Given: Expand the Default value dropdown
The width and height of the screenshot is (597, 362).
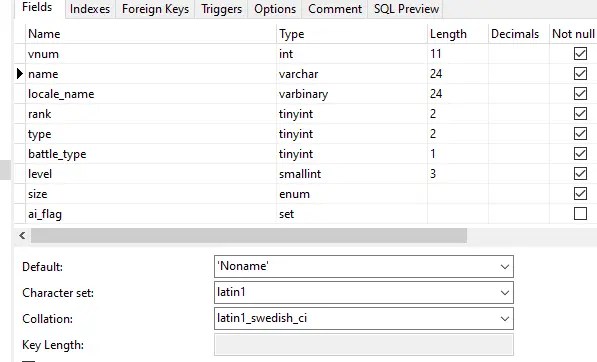Looking at the screenshot, I should click(504, 267).
